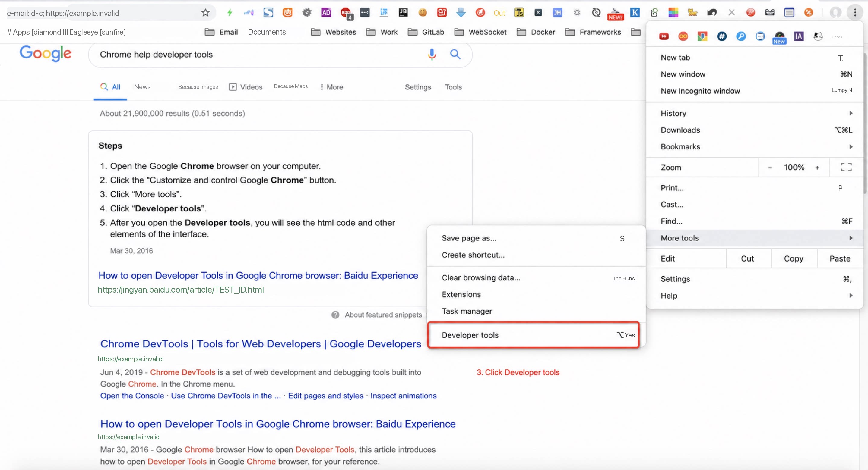Open Chrome DevTools Google Developers result link

tap(261, 344)
